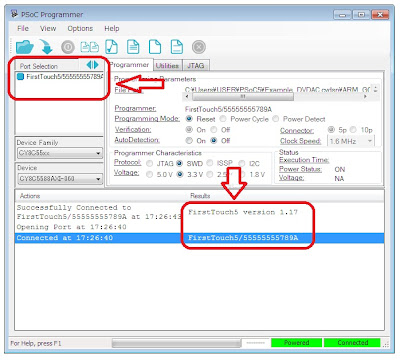Click the status bar progress bar
This screenshot has height=361, width=400.
[176, 343]
